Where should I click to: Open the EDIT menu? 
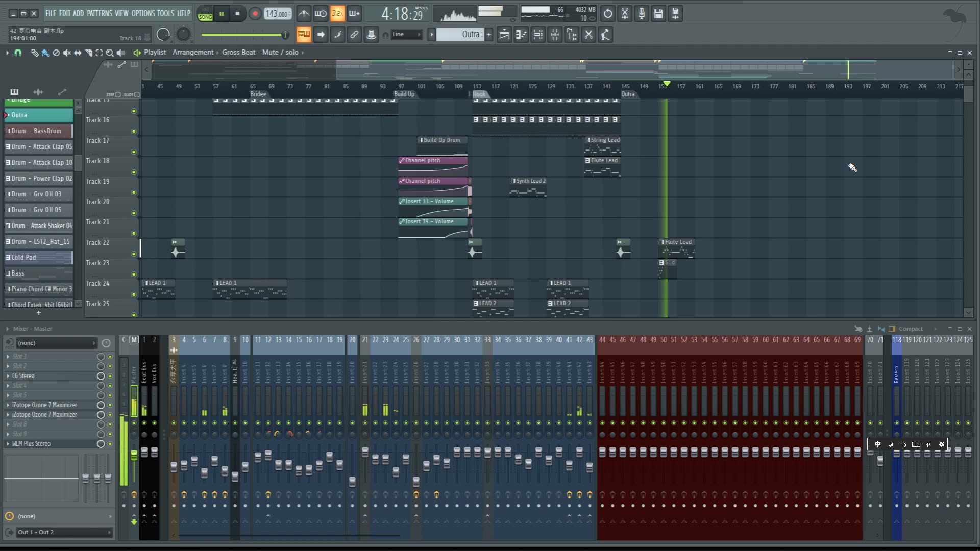click(65, 14)
